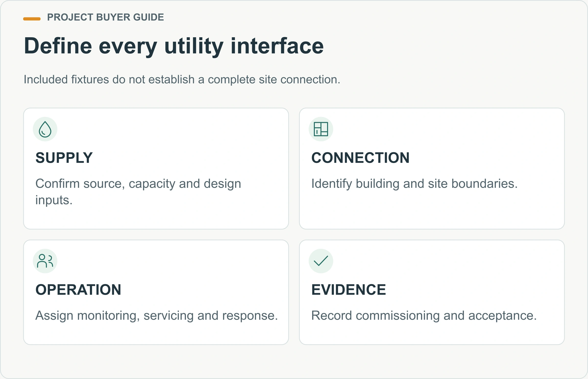
Task: Click text 'Confirm source, capacity and design inputs.'
Action: point(138,192)
